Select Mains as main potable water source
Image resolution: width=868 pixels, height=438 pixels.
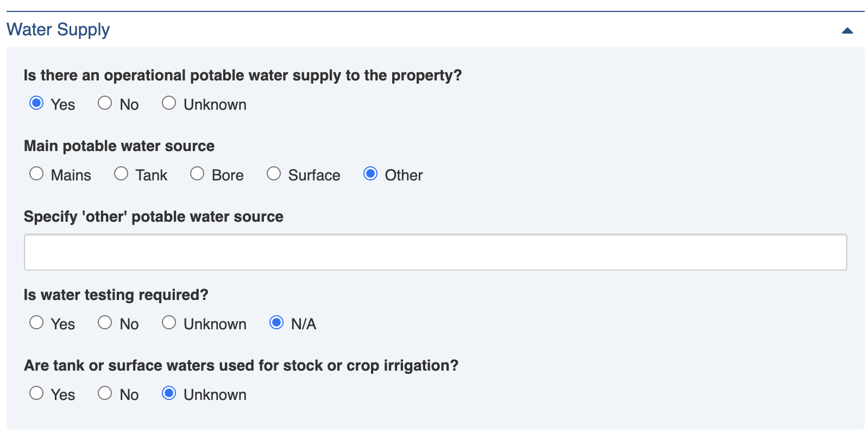click(x=36, y=174)
